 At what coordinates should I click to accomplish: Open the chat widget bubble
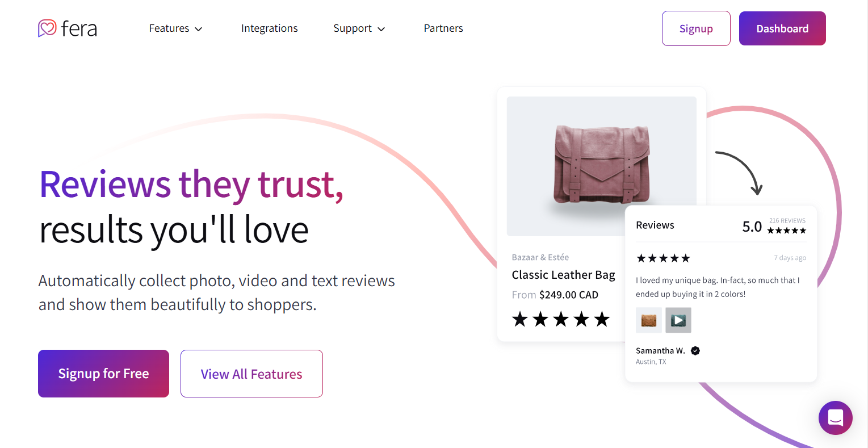(x=835, y=418)
